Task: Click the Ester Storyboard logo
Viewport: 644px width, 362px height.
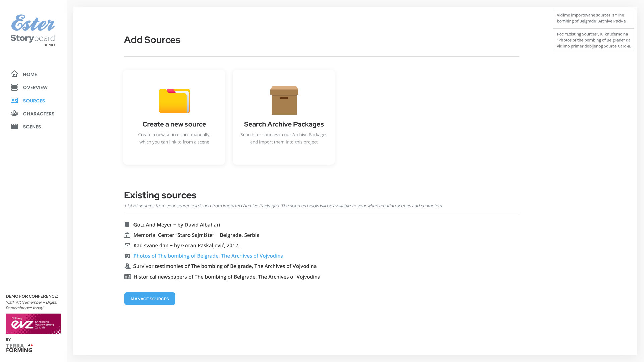Action: tap(33, 30)
